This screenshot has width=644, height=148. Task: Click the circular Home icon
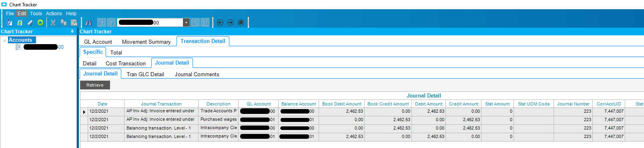pyautogui.click(x=241, y=22)
